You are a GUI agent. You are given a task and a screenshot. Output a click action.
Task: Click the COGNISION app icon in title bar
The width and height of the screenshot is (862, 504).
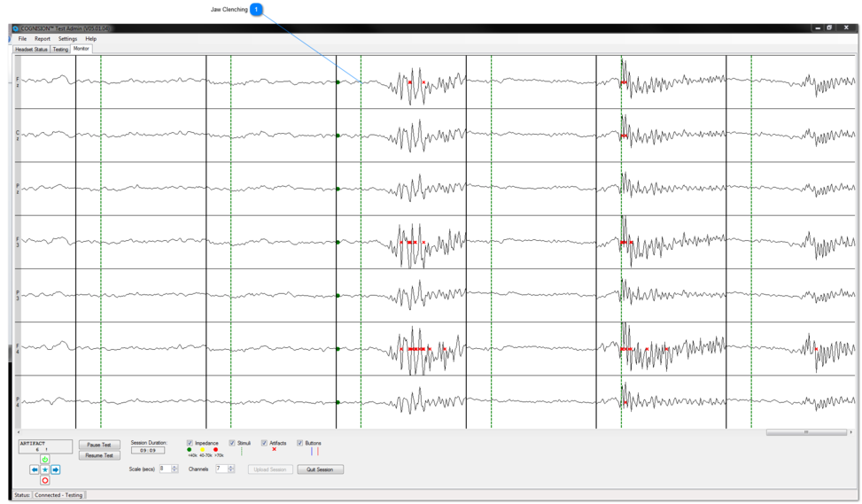[16, 28]
